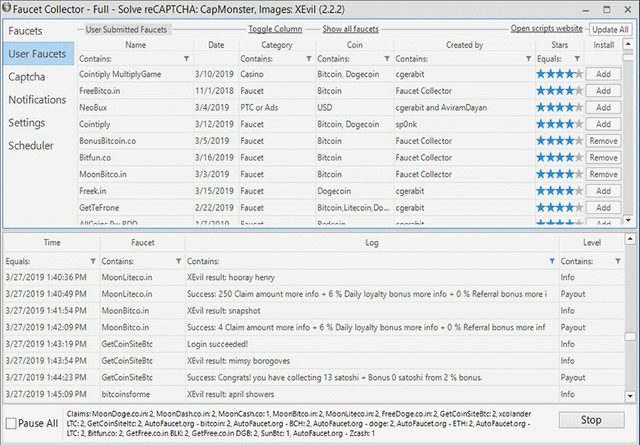Viewport: 640px width, 445px height.
Task: Add the Freek.in faucet
Action: (x=603, y=191)
